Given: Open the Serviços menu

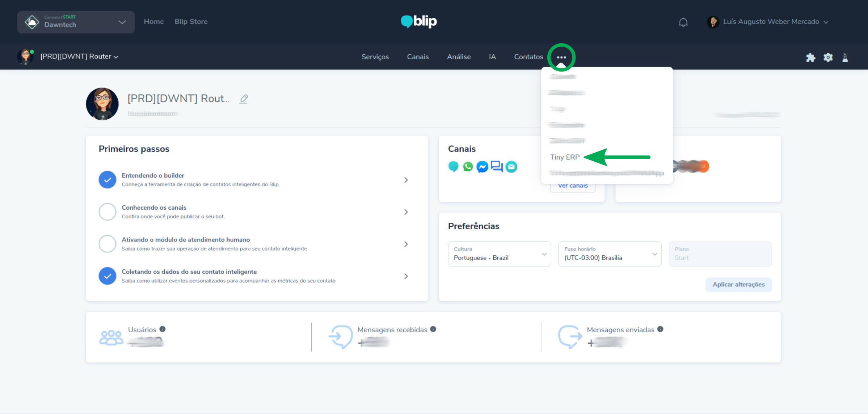Looking at the screenshot, I should click(x=375, y=57).
